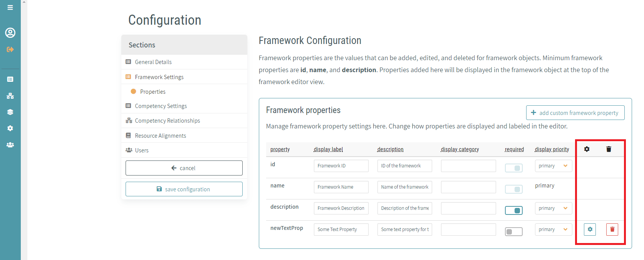
Task: Open the sitemap hierarchy icon in sidebar
Action: 10,96
